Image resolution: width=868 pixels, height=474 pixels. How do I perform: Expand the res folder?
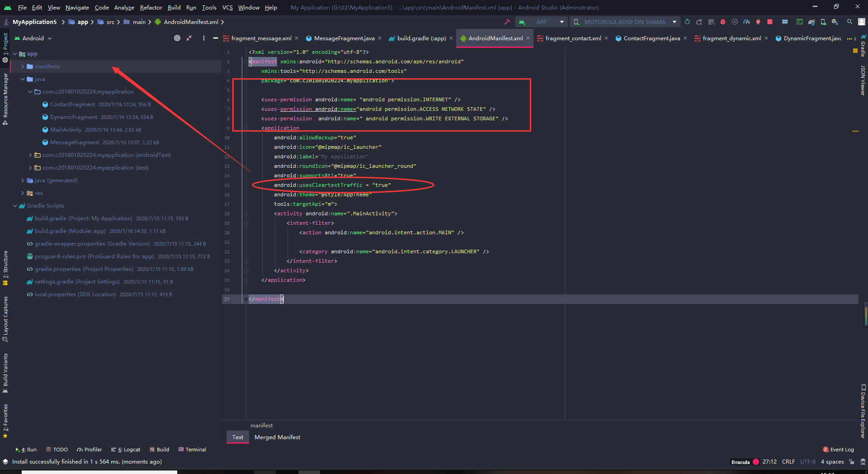pos(23,193)
